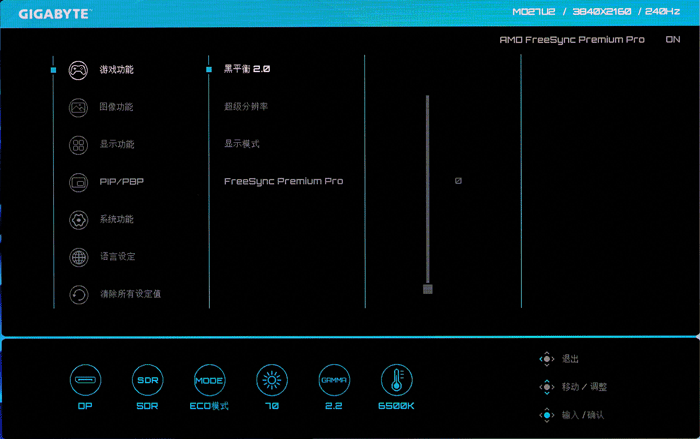Click the SDR label below the SDR icon

tap(147, 406)
